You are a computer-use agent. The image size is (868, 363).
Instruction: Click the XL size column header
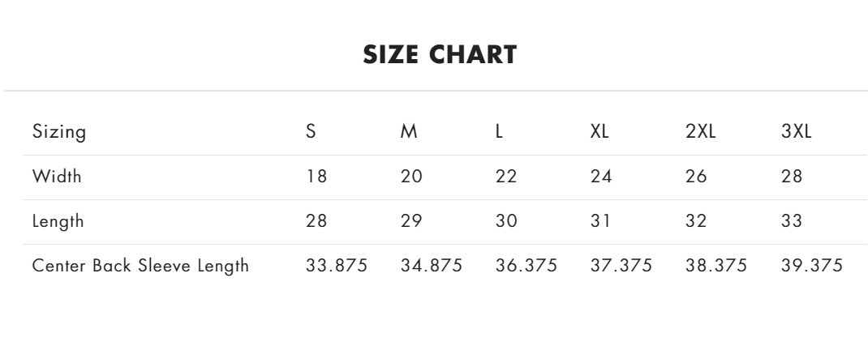599,131
